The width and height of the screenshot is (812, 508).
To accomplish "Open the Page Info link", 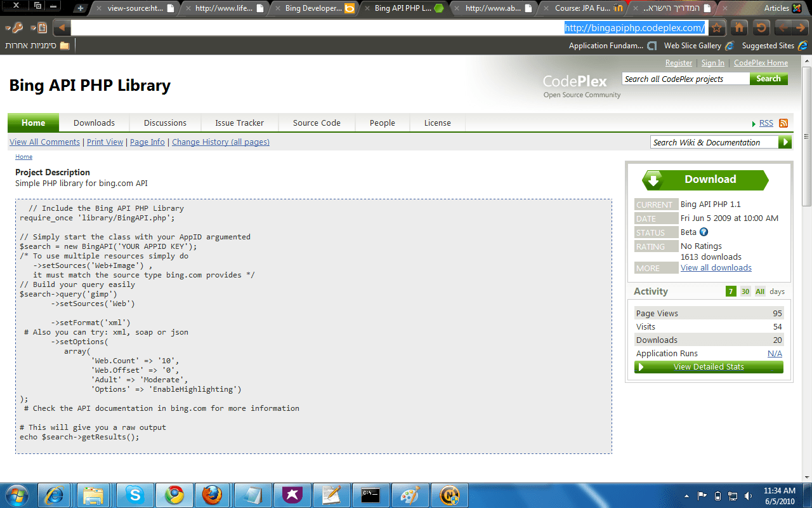I will [147, 142].
